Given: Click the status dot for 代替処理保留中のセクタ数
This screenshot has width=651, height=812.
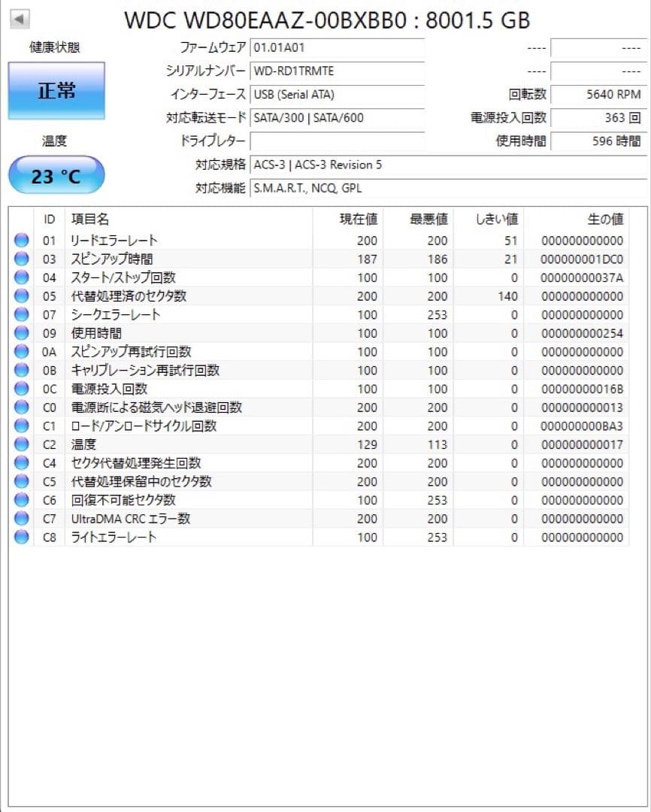Looking at the screenshot, I should point(22,481).
